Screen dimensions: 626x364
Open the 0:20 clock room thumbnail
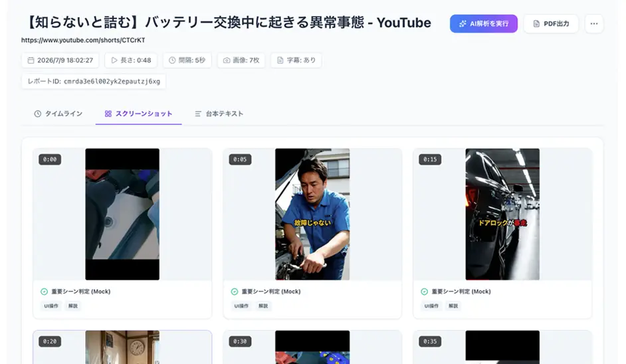click(122, 347)
